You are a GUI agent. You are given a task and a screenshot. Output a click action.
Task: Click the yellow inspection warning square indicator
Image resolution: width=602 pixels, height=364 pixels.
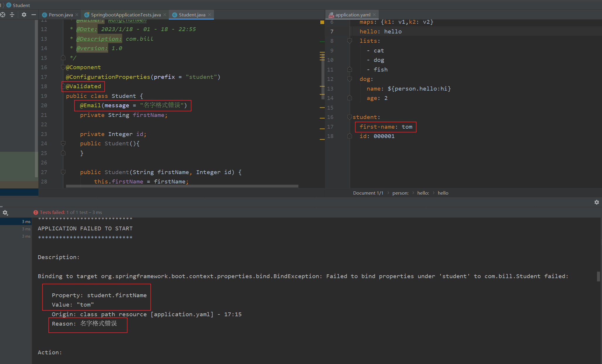[322, 22]
